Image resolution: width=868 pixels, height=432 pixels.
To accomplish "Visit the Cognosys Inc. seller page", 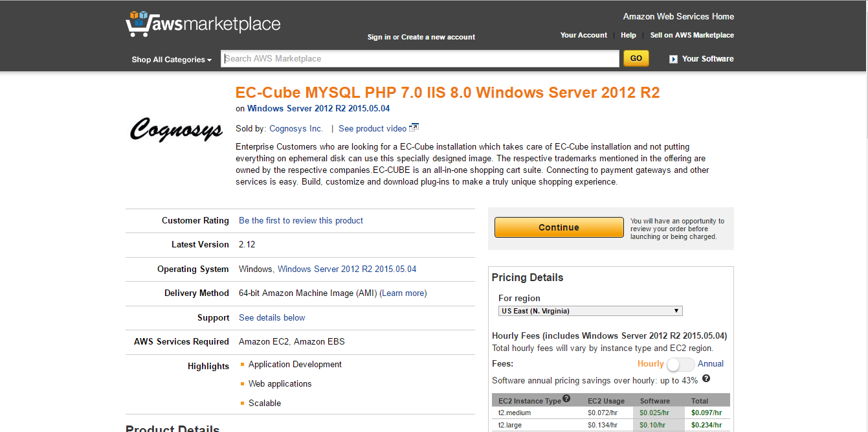I will 296,128.
